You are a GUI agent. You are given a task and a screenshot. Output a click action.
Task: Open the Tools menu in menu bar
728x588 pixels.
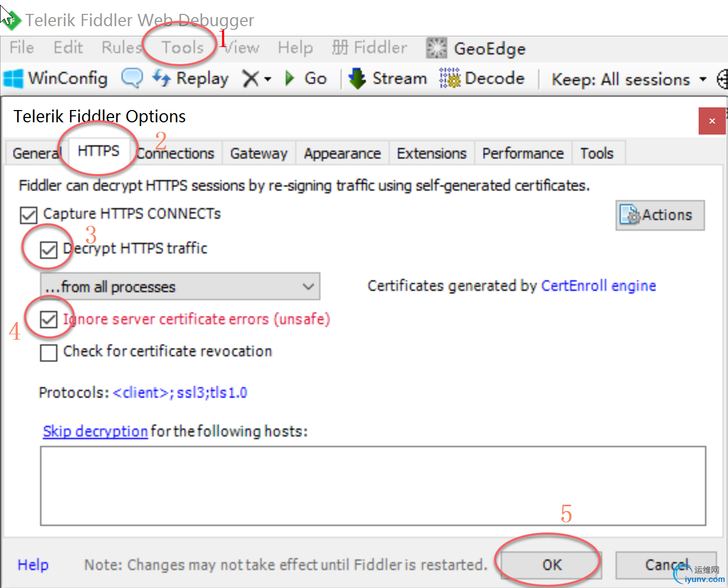click(x=183, y=48)
